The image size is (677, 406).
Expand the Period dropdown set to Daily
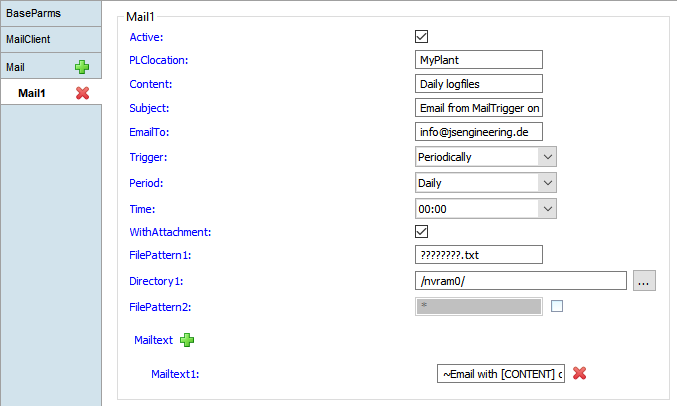(x=486, y=183)
